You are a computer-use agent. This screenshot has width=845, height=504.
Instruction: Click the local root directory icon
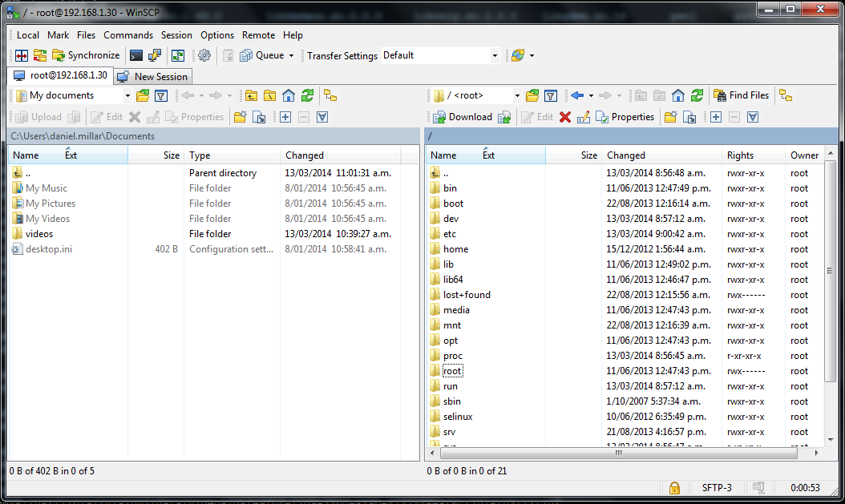[270, 96]
